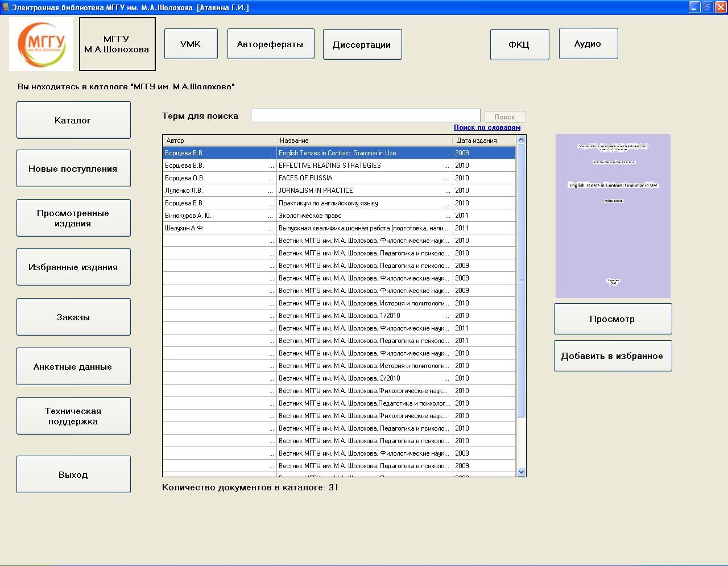Select row Практикум по английскому языку
The width and height of the screenshot is (728, 566).
pyautogui.click(x=340, y=203)
